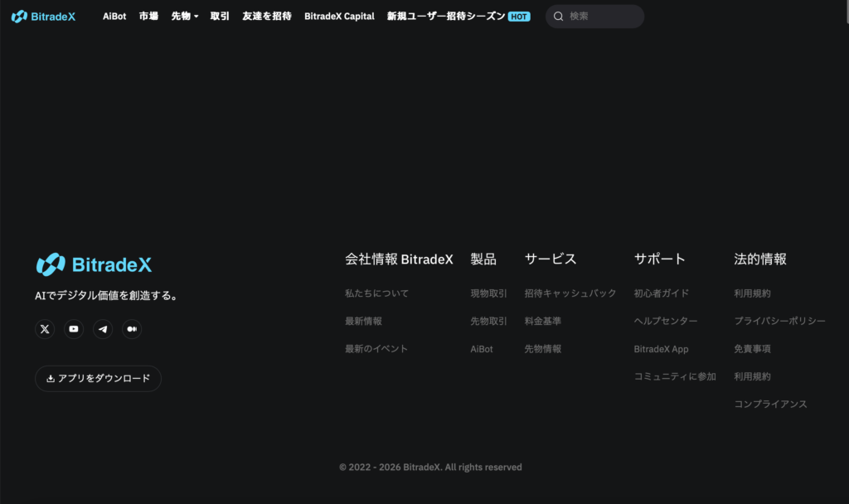Open BitradeX Capital nav item
Viewport: 849px width, 504px height.
tap(339, 17)
